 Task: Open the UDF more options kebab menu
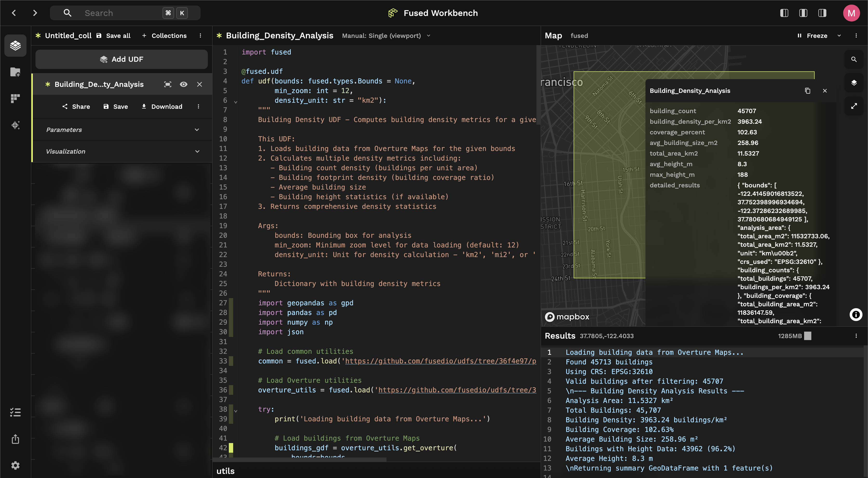198,107
